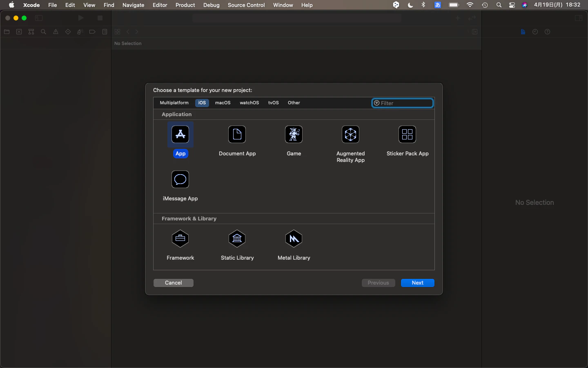588x368 pixels.
Task: Switch to the watchOS tab
Action: (249, 103)
